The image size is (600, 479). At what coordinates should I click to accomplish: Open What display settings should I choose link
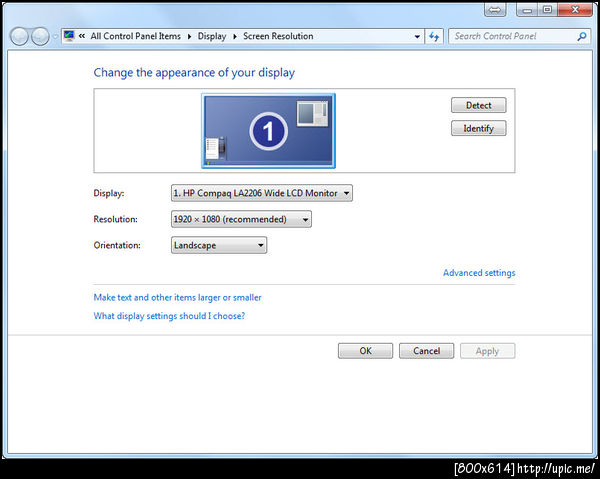click(x=169, y=316)
